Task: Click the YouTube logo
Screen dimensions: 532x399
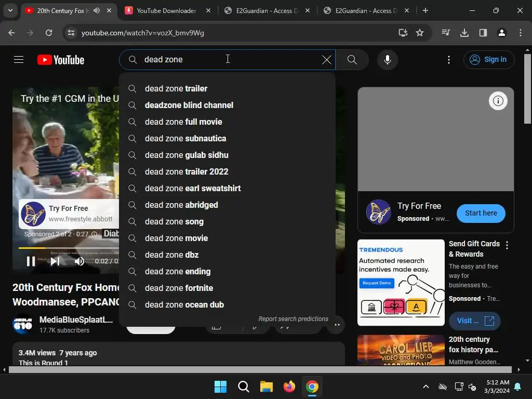Action: [x=61, y=60]
